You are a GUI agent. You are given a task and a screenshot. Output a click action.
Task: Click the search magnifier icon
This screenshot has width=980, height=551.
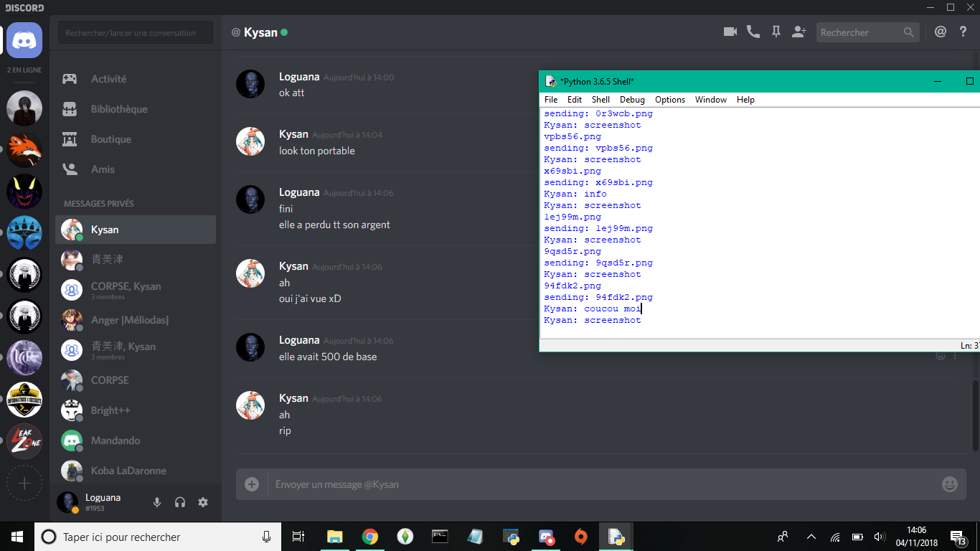[909, 32]
